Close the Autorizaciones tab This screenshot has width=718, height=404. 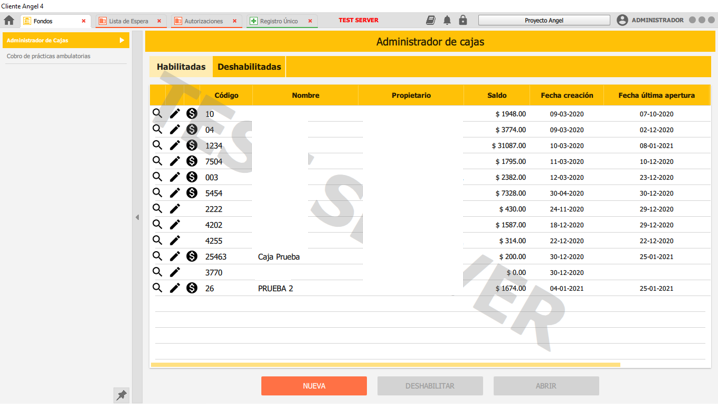[235, 21]
